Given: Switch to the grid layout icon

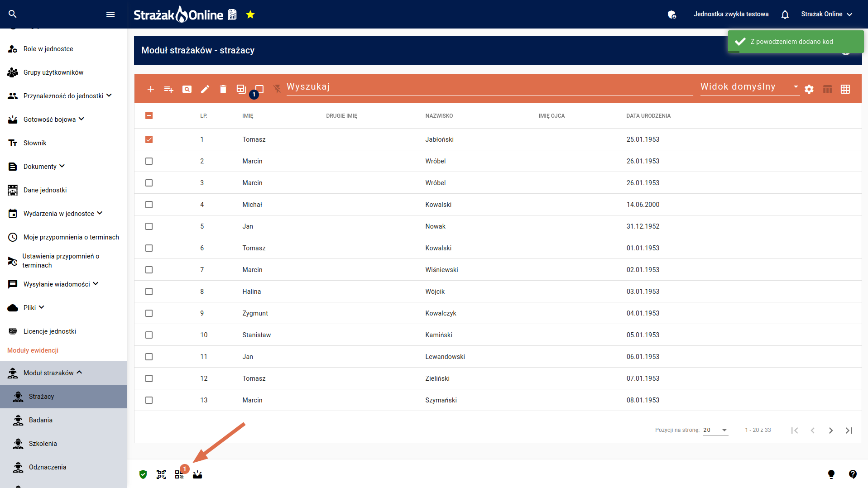Looking at the screenshot, I should coord(845,89).
